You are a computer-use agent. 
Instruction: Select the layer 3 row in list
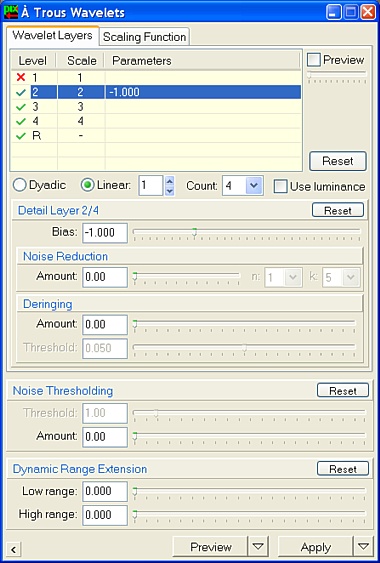[156, 107]
